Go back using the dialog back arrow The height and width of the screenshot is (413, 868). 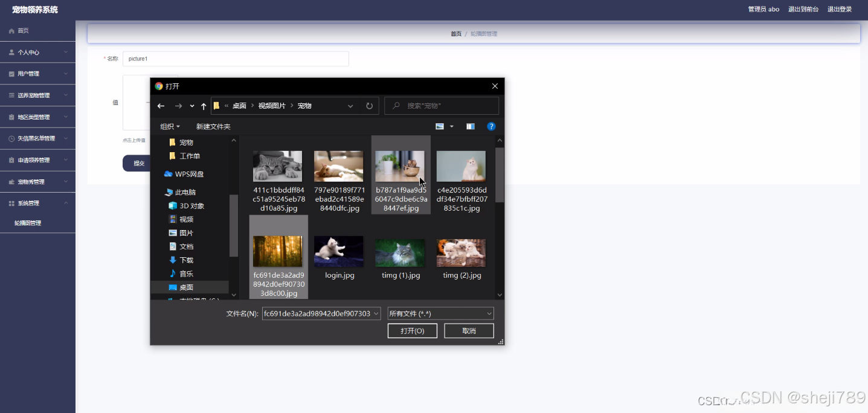161,106
